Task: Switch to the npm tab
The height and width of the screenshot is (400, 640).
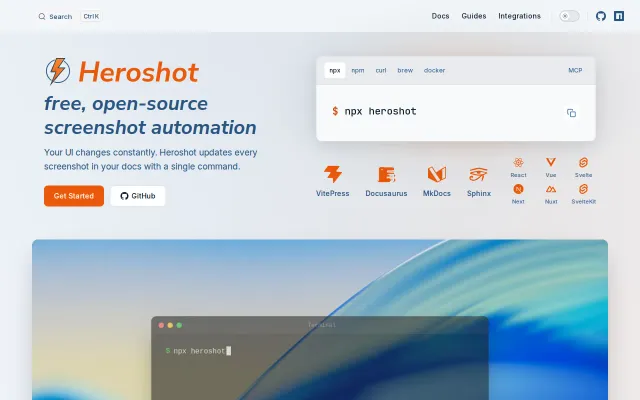Action: pos(358,70)
